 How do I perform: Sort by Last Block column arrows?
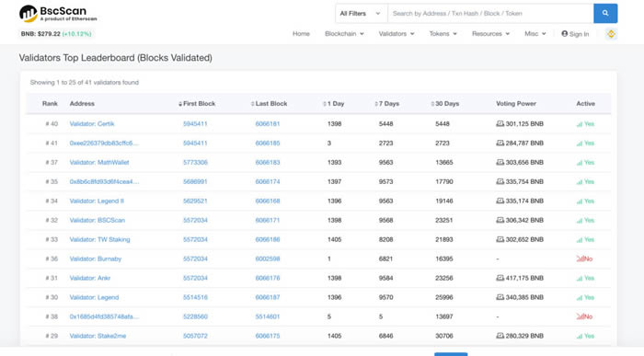click(x=253, y=104)
